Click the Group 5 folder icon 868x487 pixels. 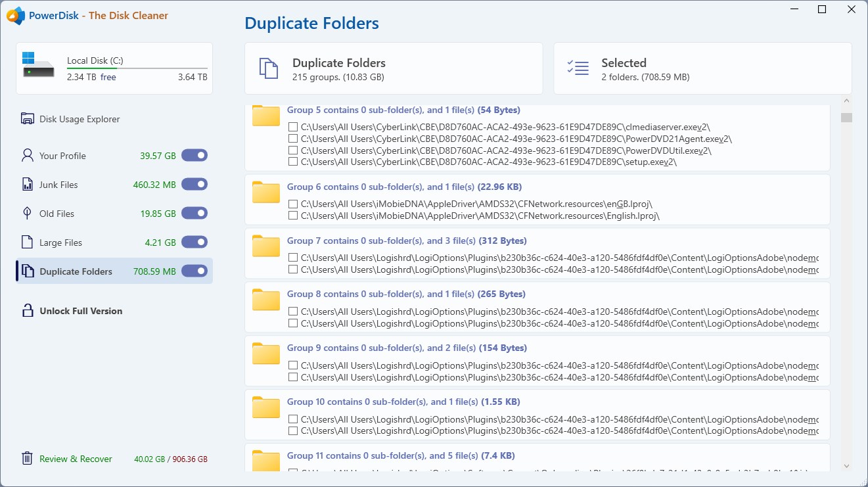266,116
